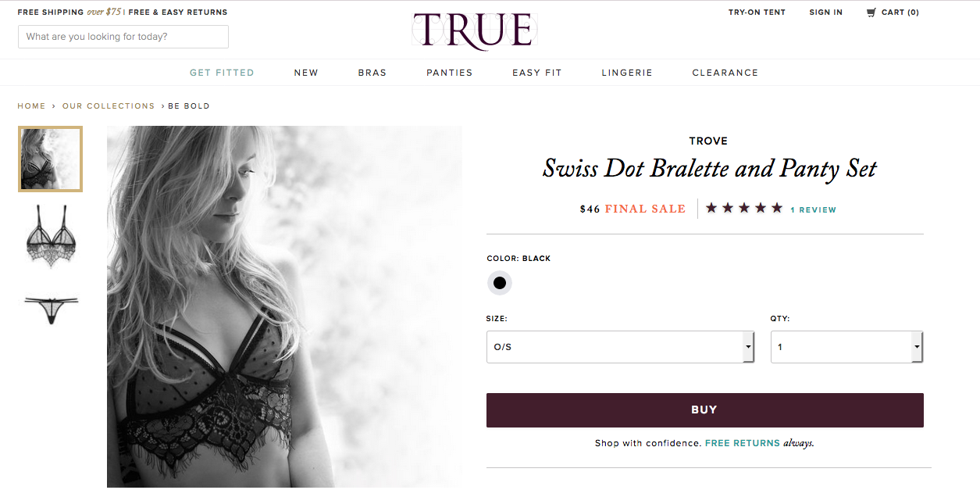Select the model photo thumbnail
The width and height of the screenshot is (980, 490).
pos(50,159)
